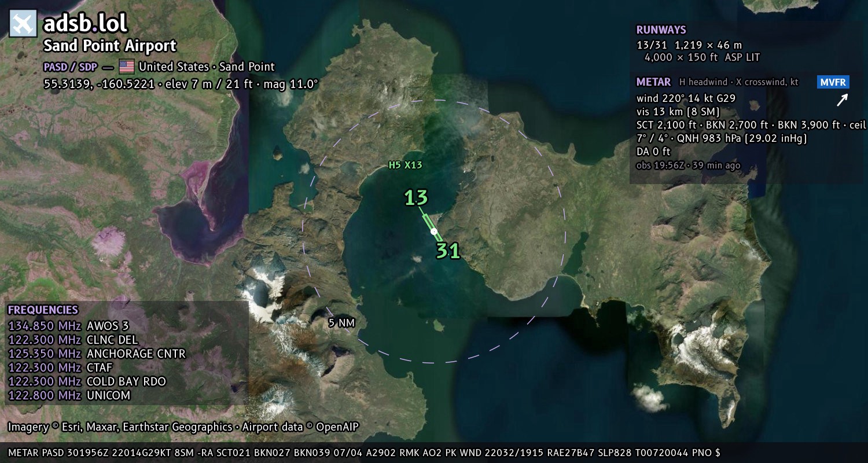Click the METAR section heading
The width and height of the screenshot is (868, 463).
tap(654, 82)
